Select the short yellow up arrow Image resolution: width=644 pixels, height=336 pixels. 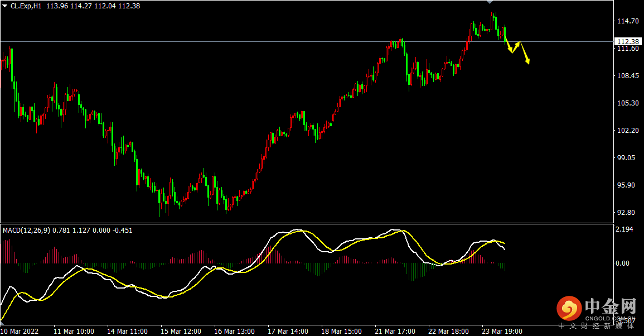click(516, 47)
